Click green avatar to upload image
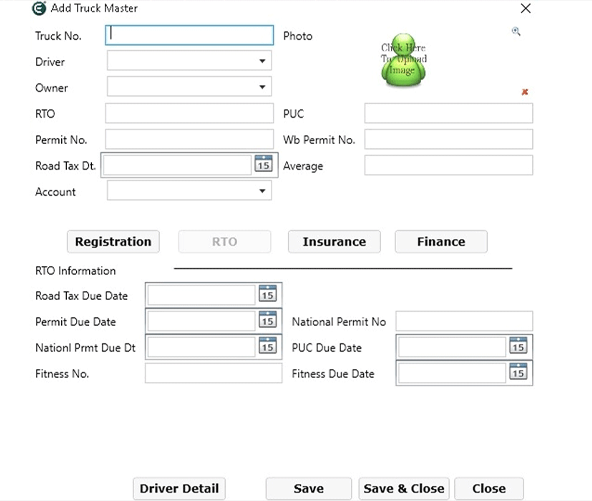The height and width of the screenshot is (501, 592). click(404, 60)
